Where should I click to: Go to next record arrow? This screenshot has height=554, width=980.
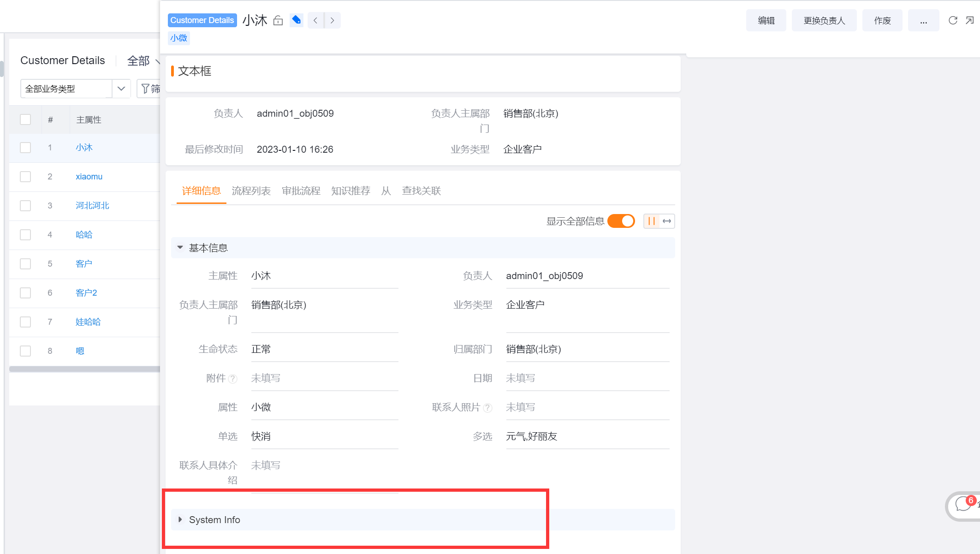333,20
